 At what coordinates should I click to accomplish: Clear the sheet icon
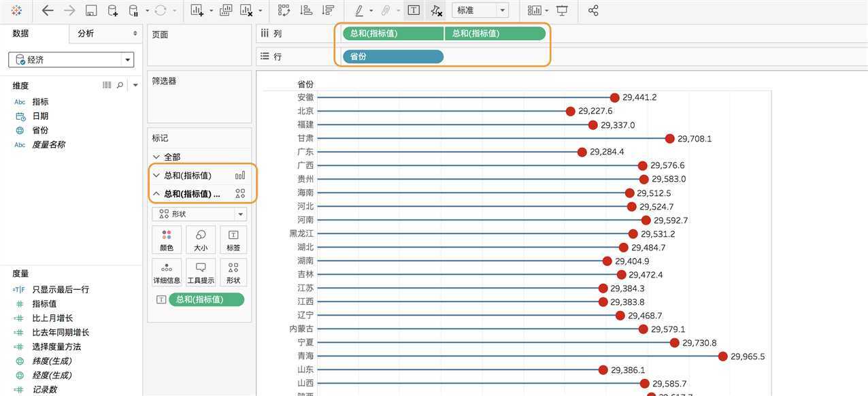246,10
